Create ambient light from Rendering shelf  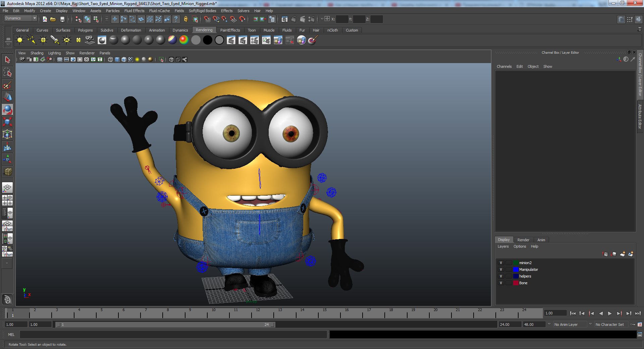pyautogui.click(x=20, y=40)
